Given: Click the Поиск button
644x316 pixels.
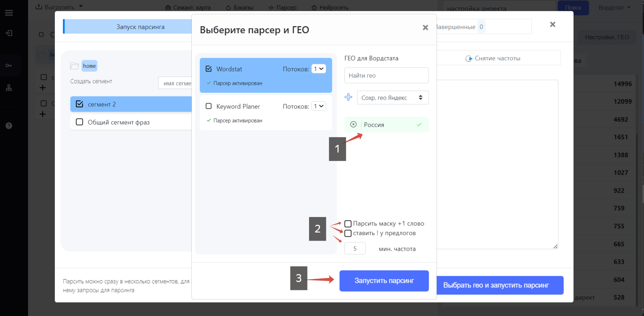Looking at the screenshot, I should coord(573,7).
